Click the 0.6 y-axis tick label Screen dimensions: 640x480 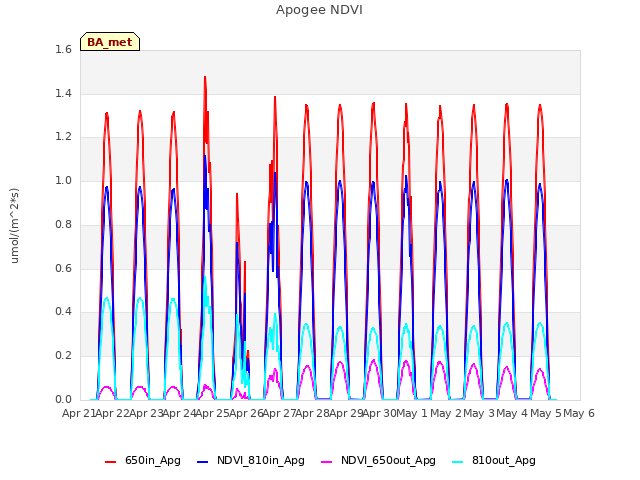point(63,268)
